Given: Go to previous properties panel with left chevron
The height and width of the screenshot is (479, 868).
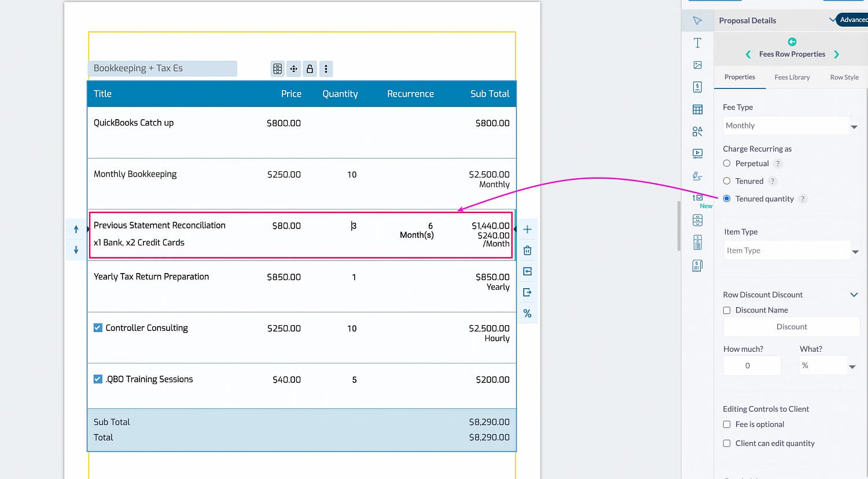Looking at the screenshot, I should (748, 54).
